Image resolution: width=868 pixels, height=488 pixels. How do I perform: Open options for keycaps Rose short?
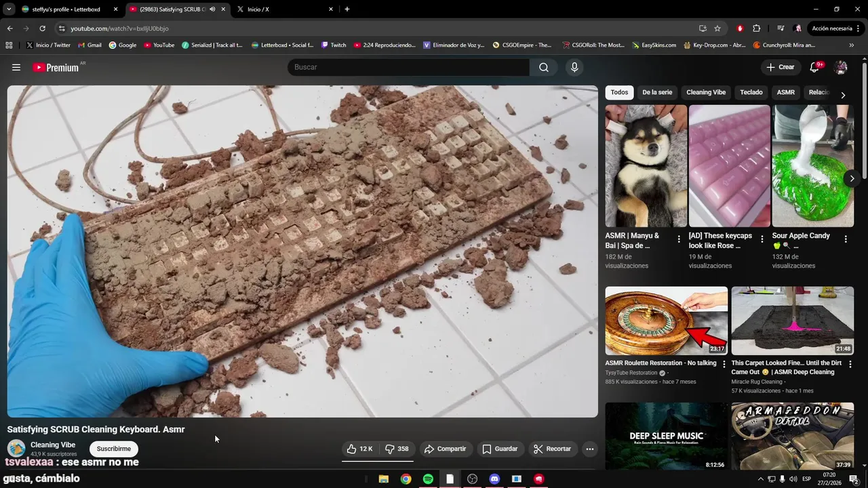(762, 239)
